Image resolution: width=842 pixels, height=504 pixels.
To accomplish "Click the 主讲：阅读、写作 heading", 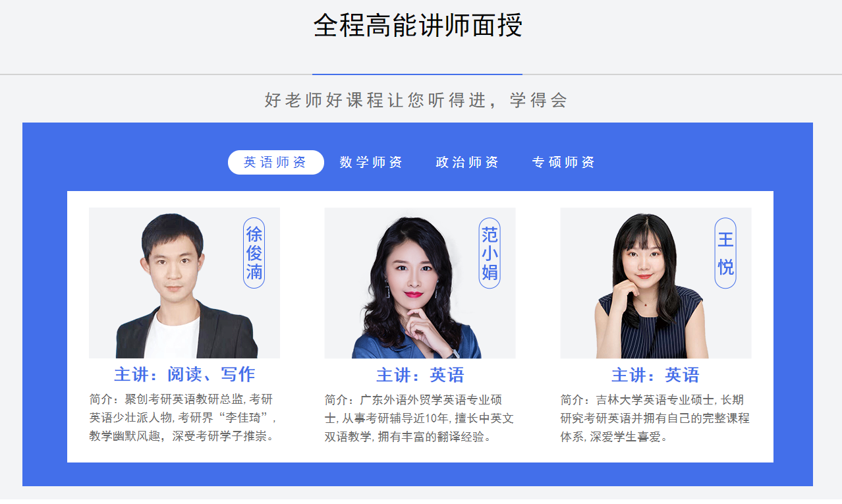I will click(184, 374).
